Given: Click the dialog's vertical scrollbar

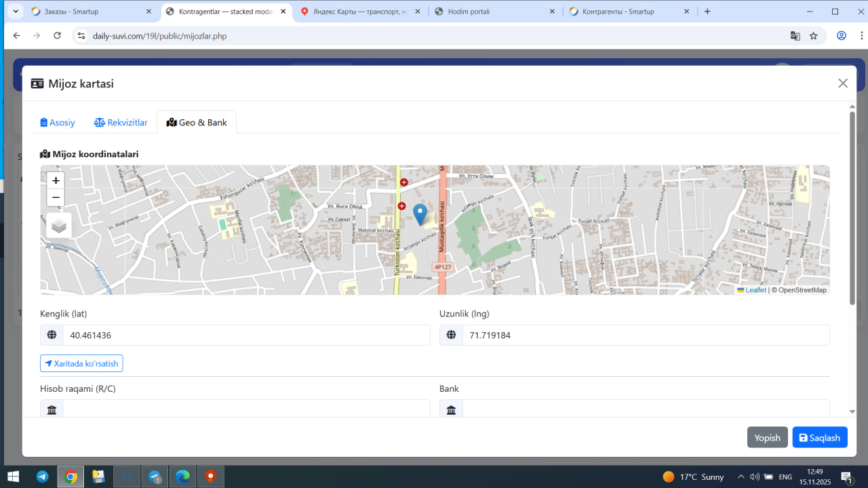Looking at the screenshot, I should pos(852,207).
